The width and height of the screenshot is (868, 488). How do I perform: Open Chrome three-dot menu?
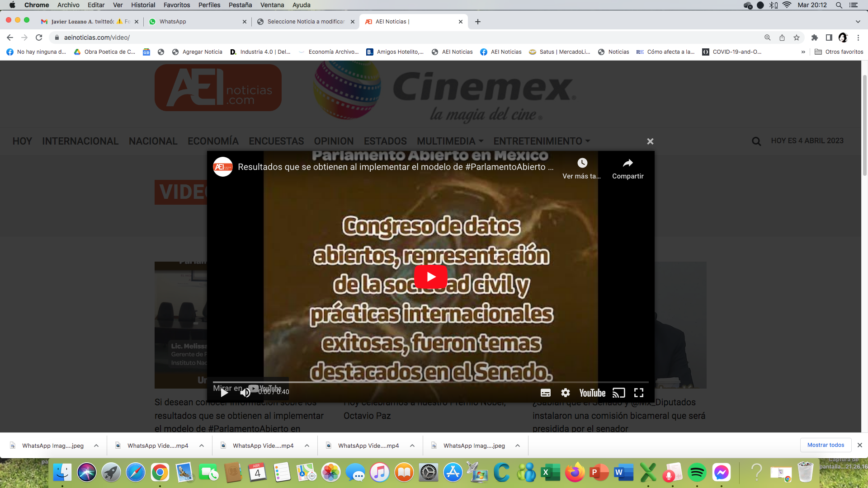pyautogui.click(x=858, y=38)
